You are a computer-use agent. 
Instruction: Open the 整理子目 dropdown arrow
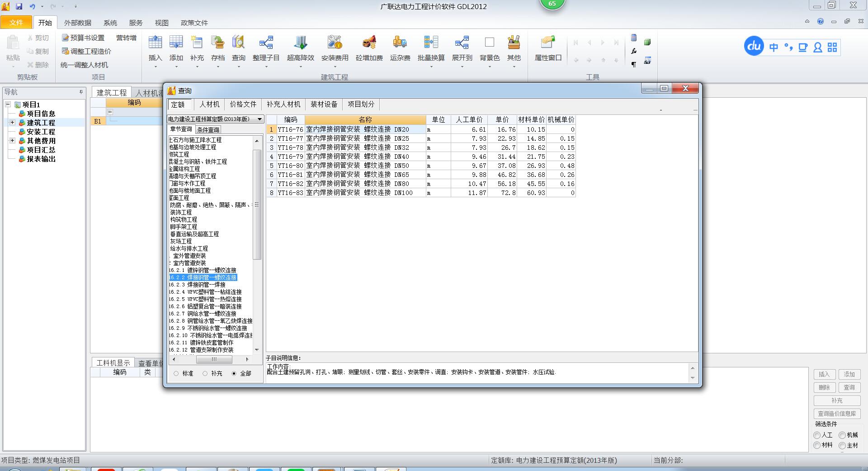point(266,67)
